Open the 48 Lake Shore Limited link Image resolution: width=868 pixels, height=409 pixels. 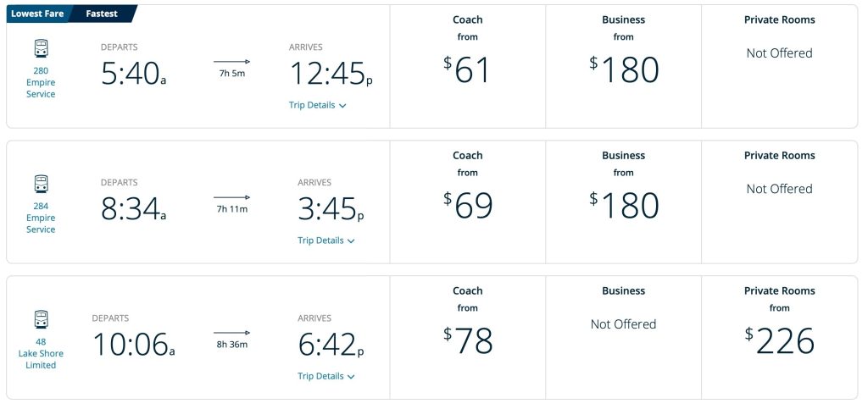[41, 353]
